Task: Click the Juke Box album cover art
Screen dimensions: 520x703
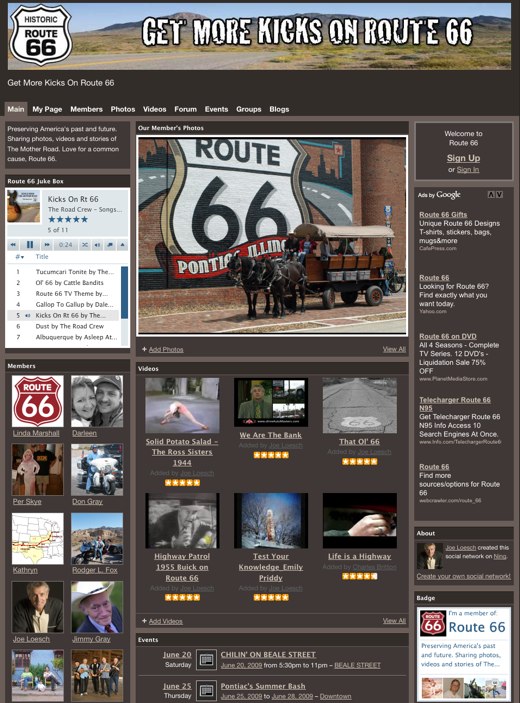Action: point(24,206)
